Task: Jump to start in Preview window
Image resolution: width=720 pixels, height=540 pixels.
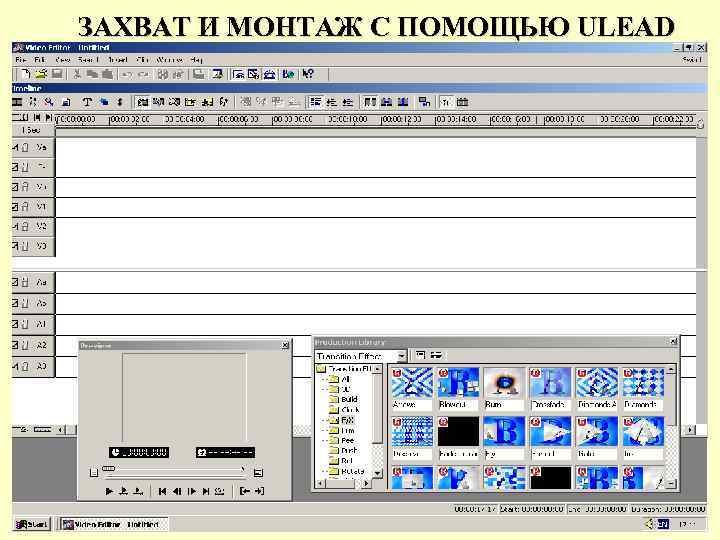Action: (162, 491)
